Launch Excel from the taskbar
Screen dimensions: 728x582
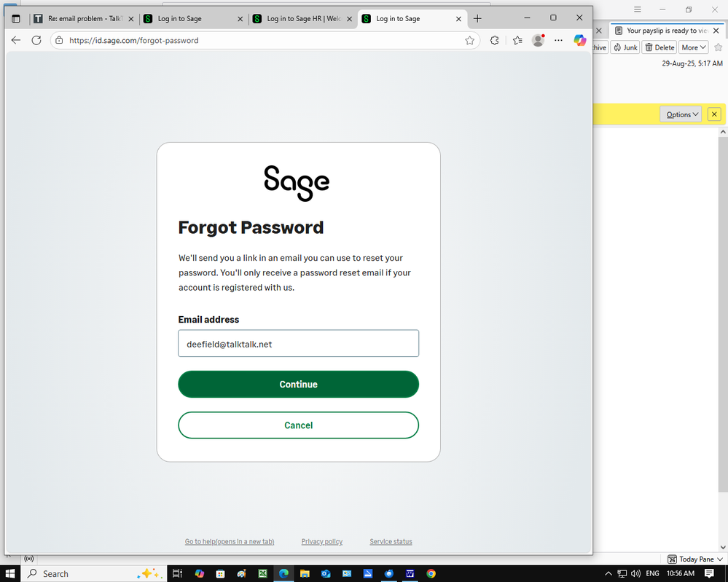click(263, 573)
